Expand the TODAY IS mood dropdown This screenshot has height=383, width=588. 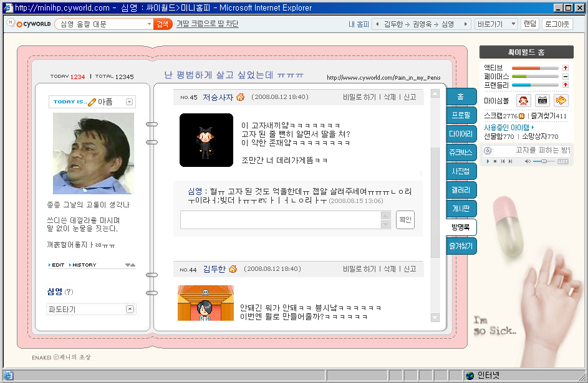click(x=129, y=102)
